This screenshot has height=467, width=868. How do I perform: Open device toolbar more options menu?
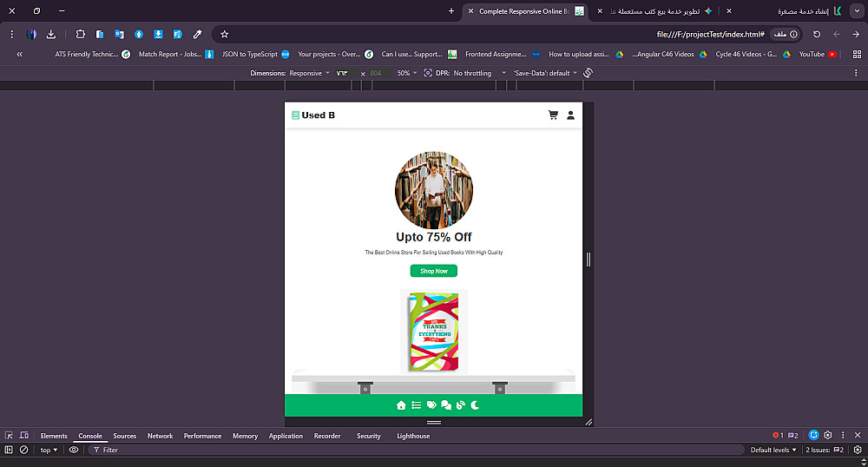pyautogui.click(x=857, y=73)
